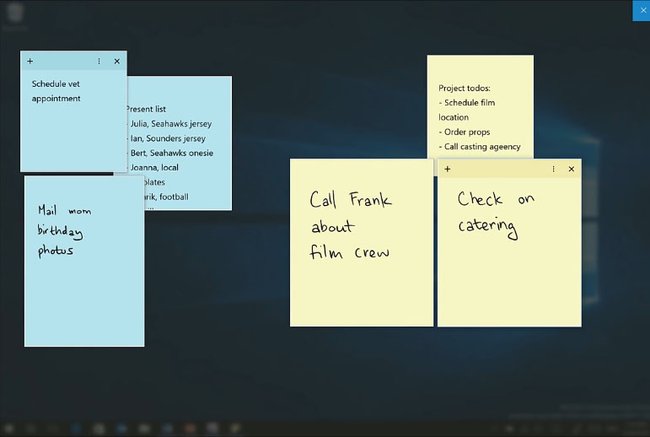Select the 'Joanna, local' line
Image resolution: width=650 pixels, height=437 pixels.
click(x=154, y=168)
